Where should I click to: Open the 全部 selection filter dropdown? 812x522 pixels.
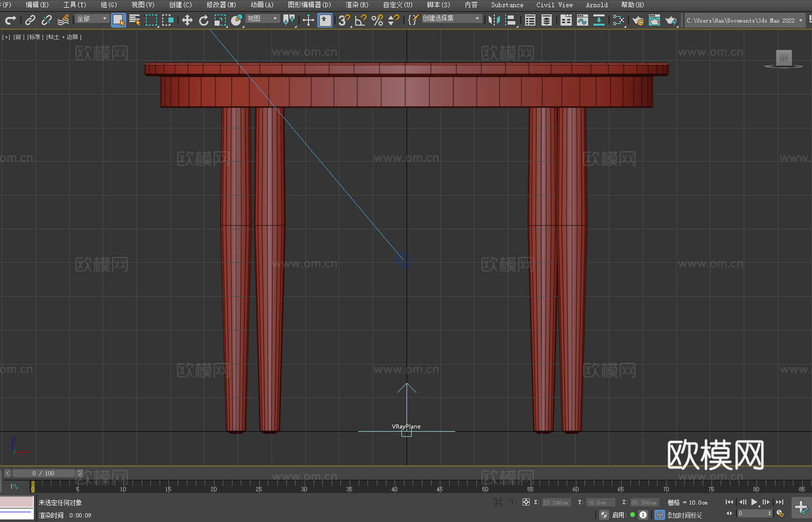[92, 19]
